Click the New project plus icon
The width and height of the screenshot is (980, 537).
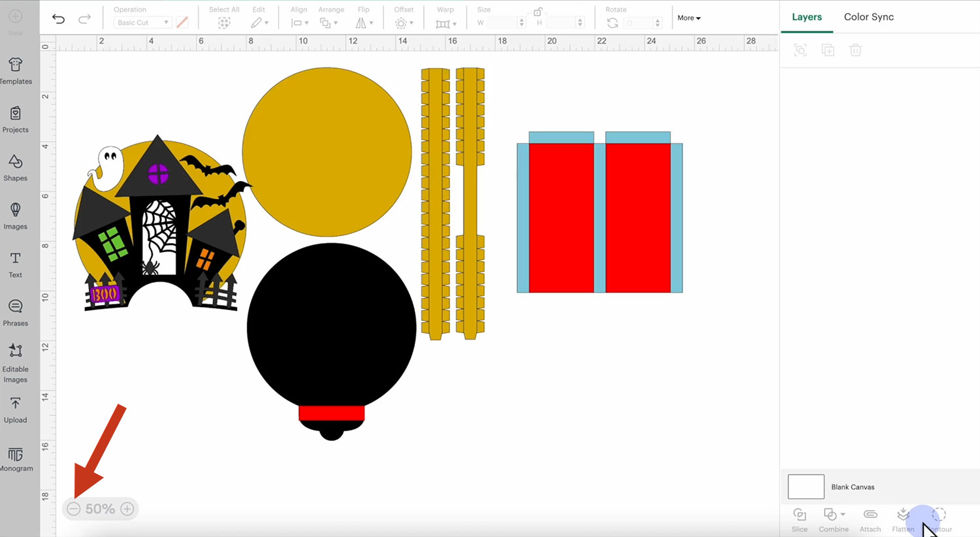(16, 16)
